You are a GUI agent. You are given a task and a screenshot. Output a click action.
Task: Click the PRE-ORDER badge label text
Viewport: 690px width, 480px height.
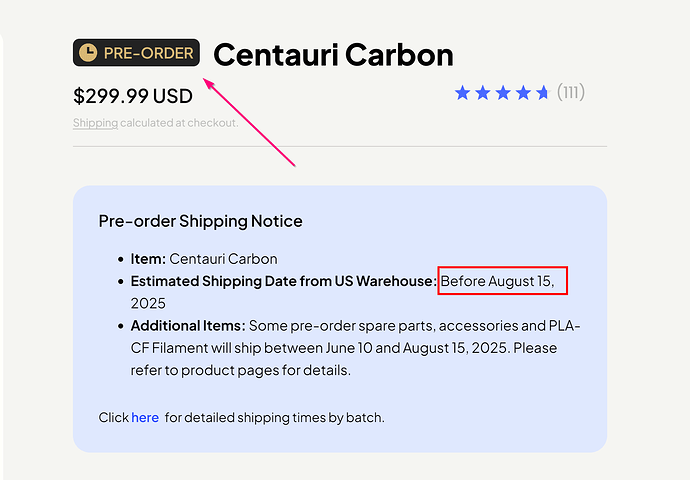click(148, 53)
